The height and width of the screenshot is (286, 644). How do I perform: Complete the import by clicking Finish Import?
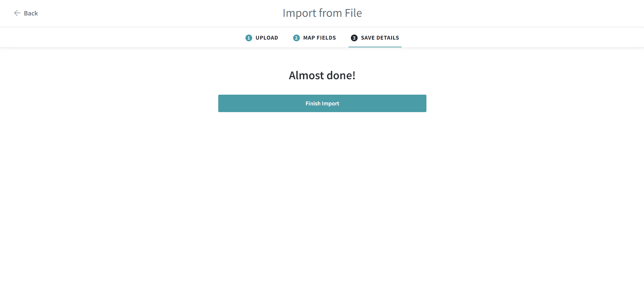(x=322, y=103)
